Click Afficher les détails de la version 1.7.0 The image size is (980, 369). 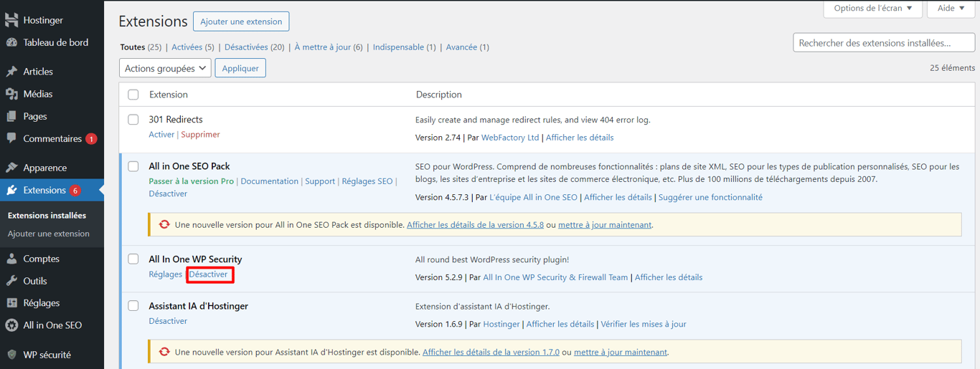pyautogui.click(x=491, y=353)
